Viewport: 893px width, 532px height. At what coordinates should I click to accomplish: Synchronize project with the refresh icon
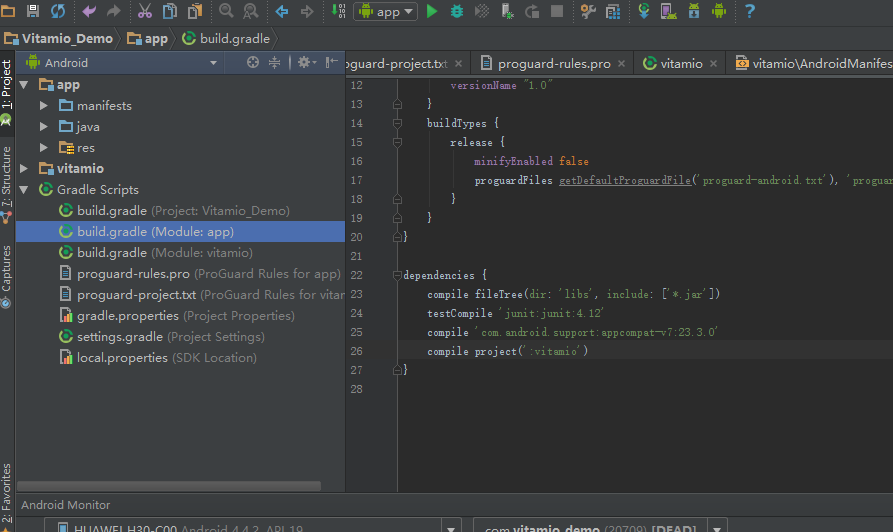(x=58, y=11)
